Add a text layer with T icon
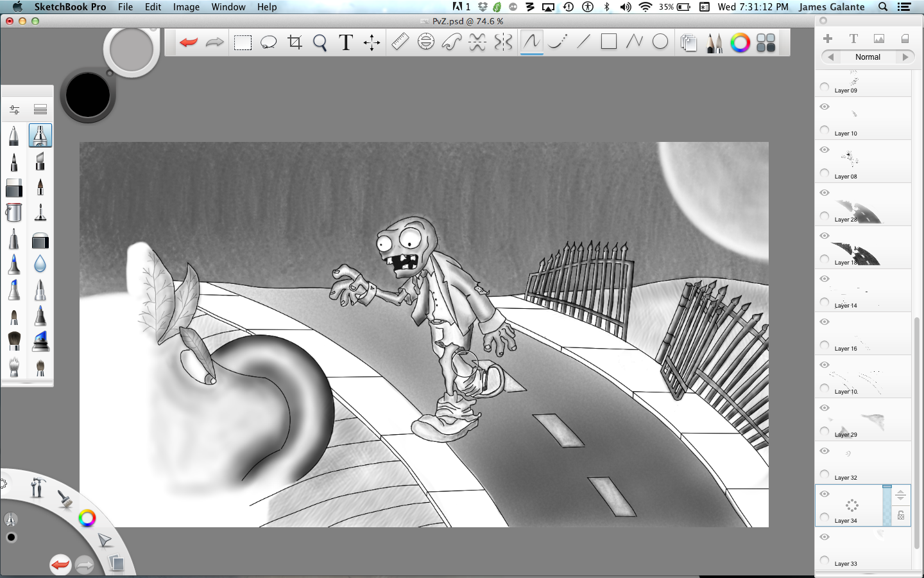 (x=853, y=39)
